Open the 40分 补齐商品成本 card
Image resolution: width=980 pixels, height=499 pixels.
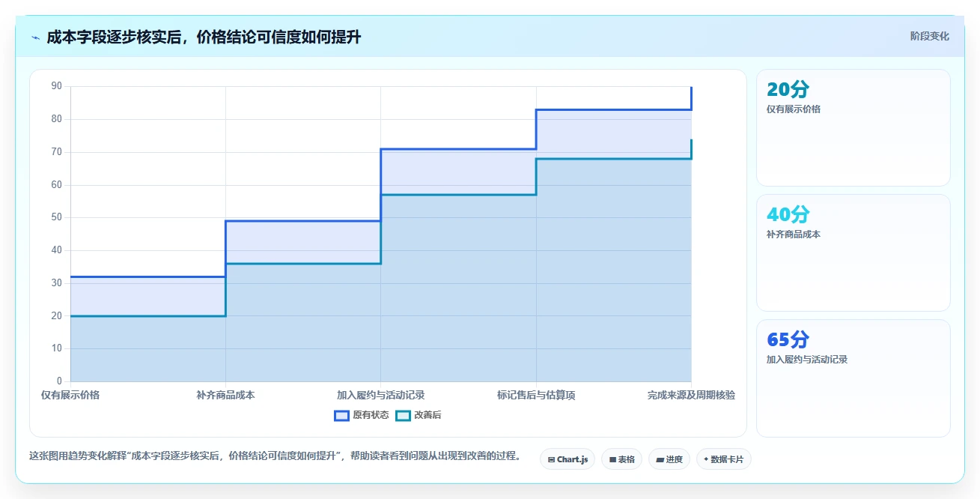click(853, 252)
